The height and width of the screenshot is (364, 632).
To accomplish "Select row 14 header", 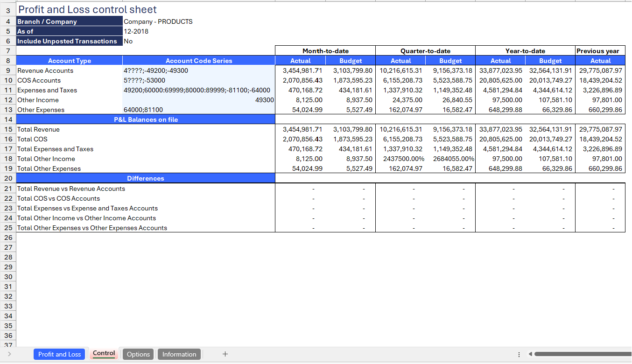I will tap(8, 119).
